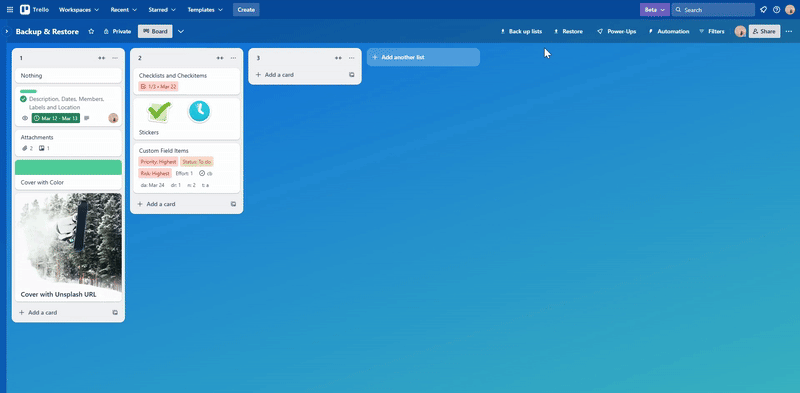Add a card to list 3

pos(298,75)
